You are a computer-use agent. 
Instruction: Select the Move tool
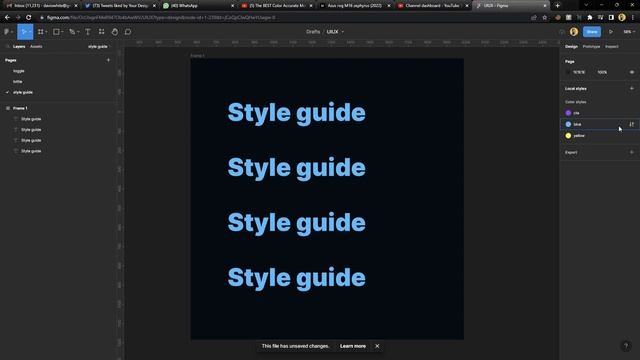click(24, 31)
